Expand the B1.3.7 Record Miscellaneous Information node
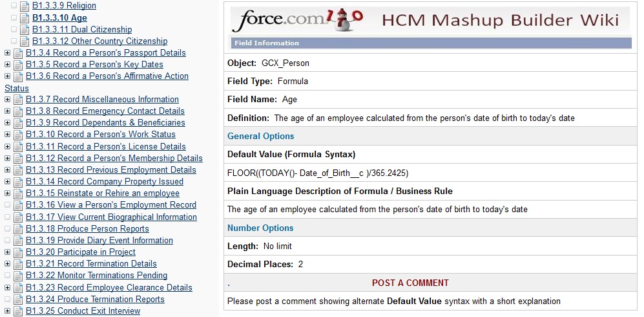Viewport: 644px width, 317px height. pos(7,100)
